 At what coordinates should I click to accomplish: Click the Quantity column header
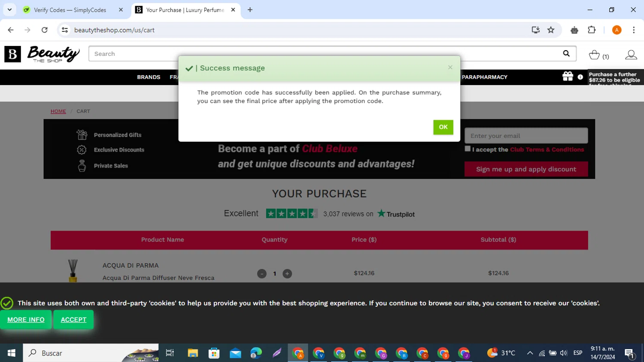pos(275,240)
